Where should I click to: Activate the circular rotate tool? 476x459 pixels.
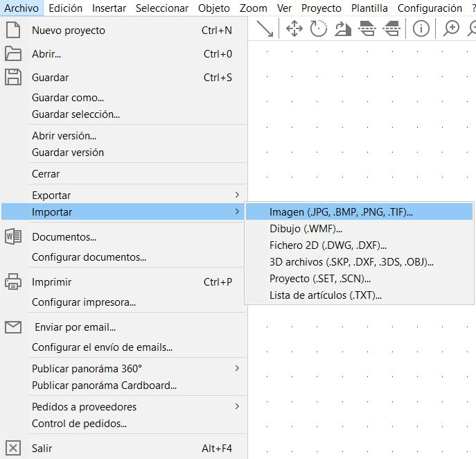[318, 28]
